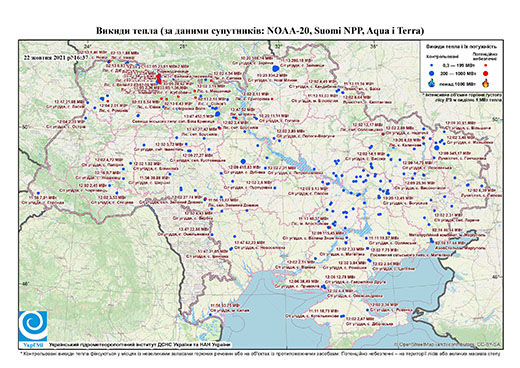520x368 pixels.
Task: Click blue marker beside the Kiliia label
Action: [x=210, y=314]
